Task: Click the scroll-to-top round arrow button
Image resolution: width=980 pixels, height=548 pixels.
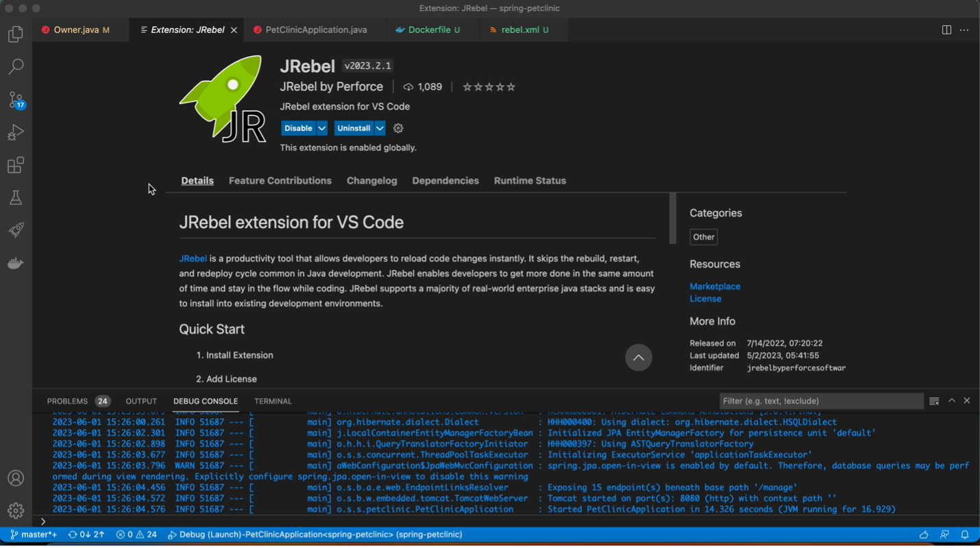Action: 638,358
